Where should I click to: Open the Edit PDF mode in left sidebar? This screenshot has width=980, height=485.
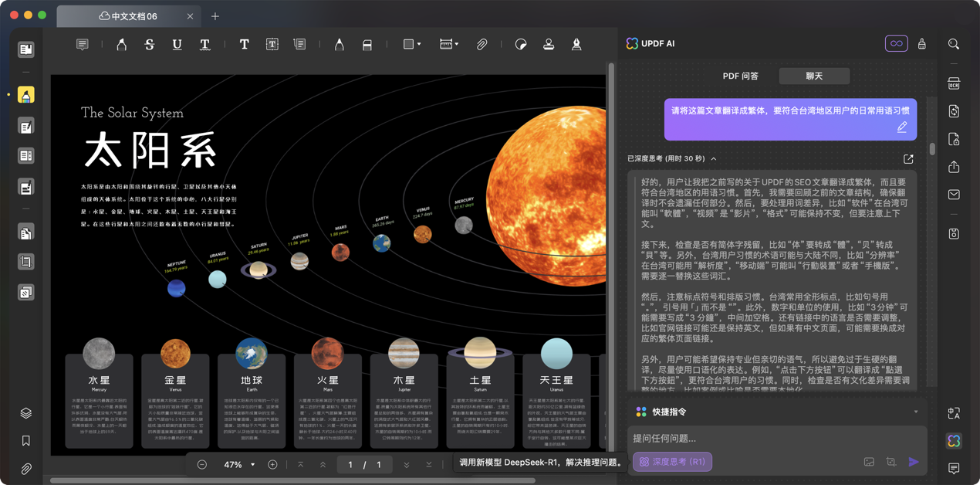click(25, 126)
